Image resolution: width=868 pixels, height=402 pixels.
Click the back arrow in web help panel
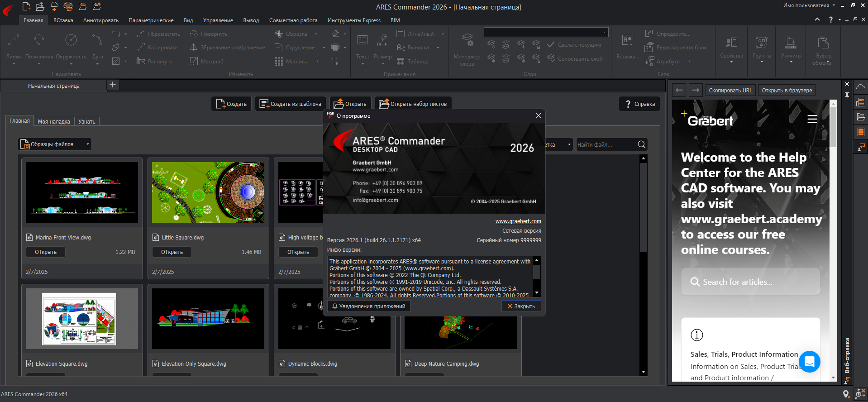(x=679, y=90)
